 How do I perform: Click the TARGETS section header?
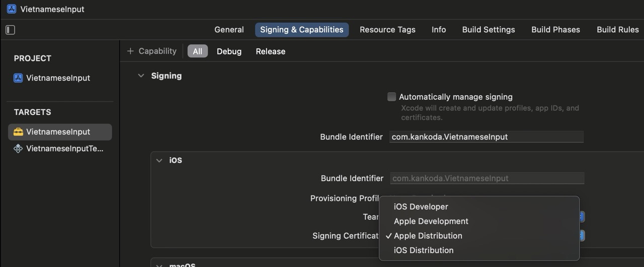click(x=32, y=112)
